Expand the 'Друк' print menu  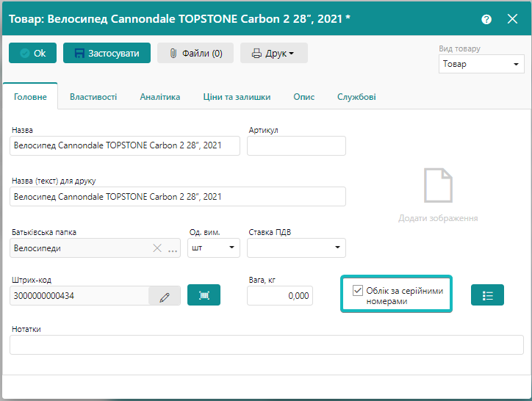273,53
